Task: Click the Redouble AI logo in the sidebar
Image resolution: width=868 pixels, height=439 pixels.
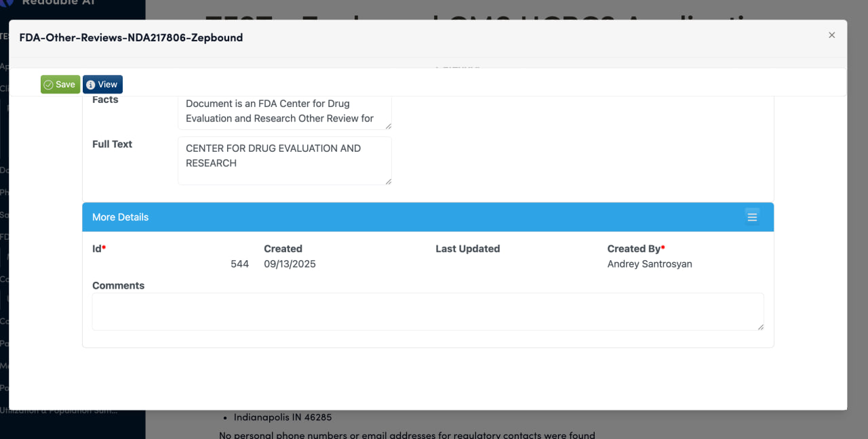Action: [x=8, y=3]
